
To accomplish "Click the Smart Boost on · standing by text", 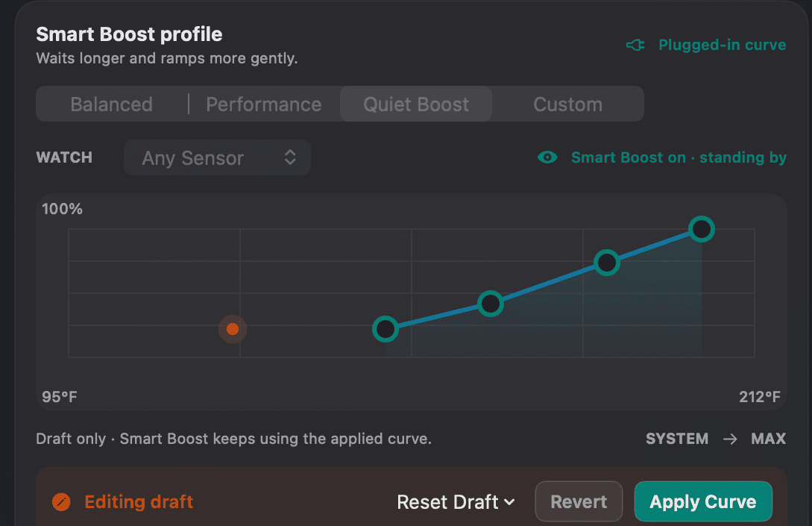I will [679, 157].
